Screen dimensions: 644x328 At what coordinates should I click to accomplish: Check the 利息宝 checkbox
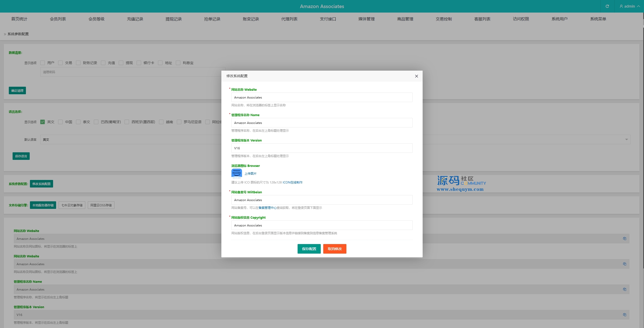point(178,63)
